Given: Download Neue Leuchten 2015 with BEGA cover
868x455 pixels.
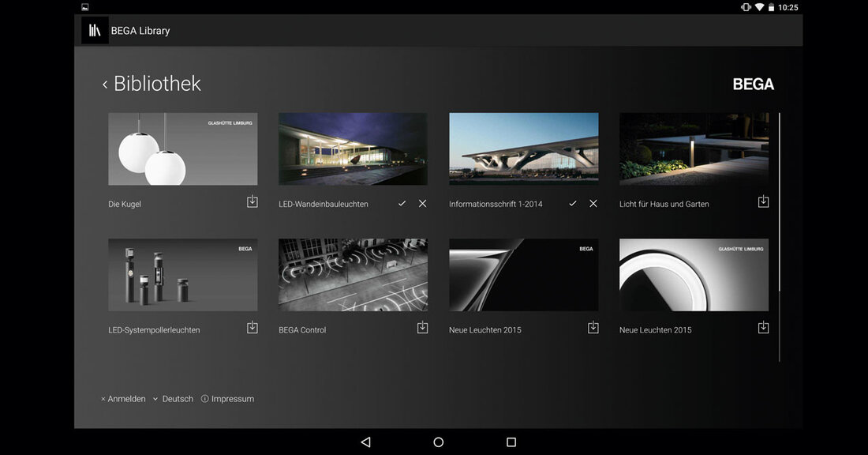Looking at the screenshot, I should coord(593,328).
